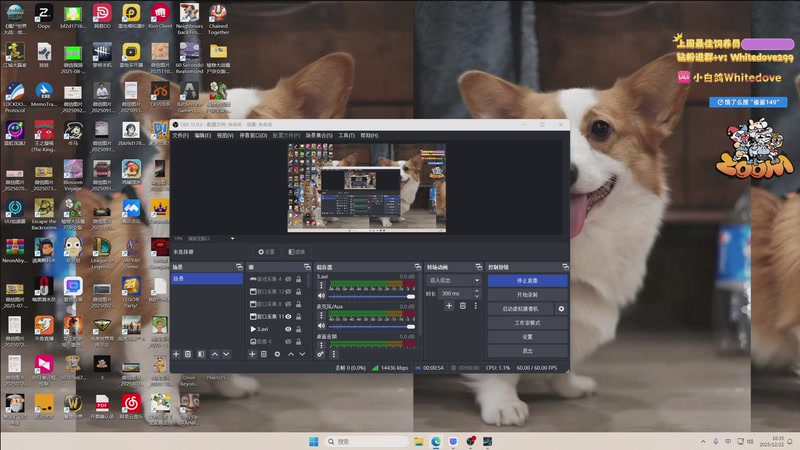
Task: Move source up with the Sources panel arrow
Action: (291, 354)
